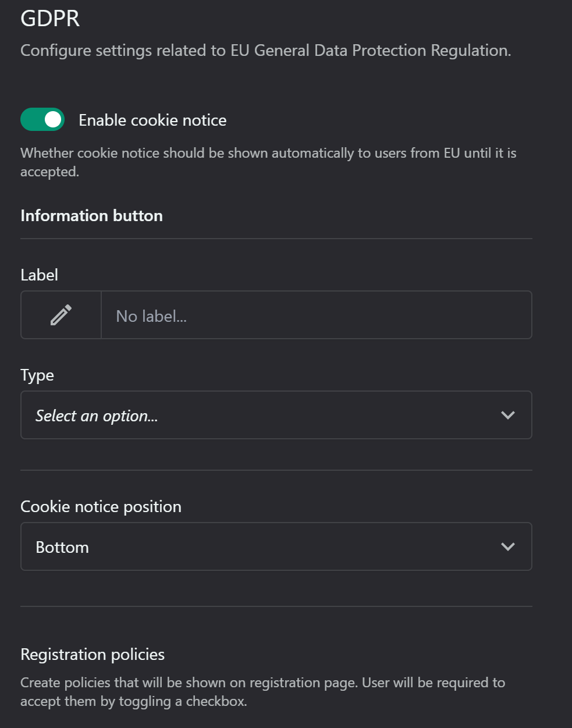Select the GDPR page heading
This screenshot has height=728, width=572.
click(50, 18)
